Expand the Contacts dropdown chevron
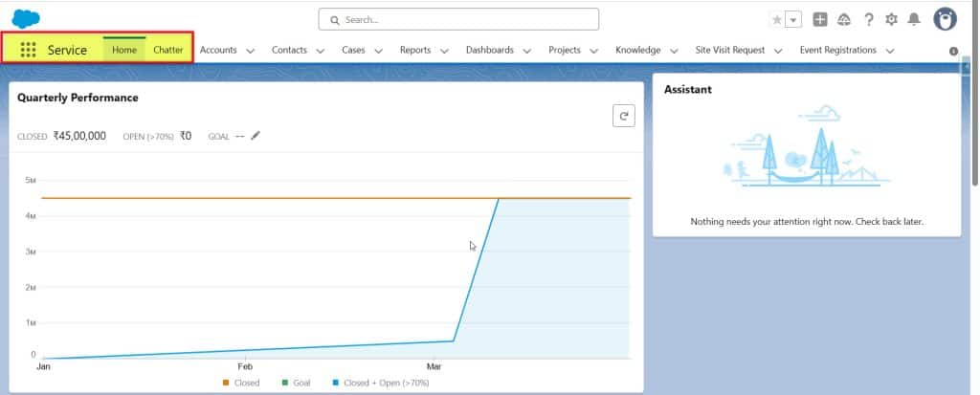This screenshot has height=395, width=980. point(320,52)
